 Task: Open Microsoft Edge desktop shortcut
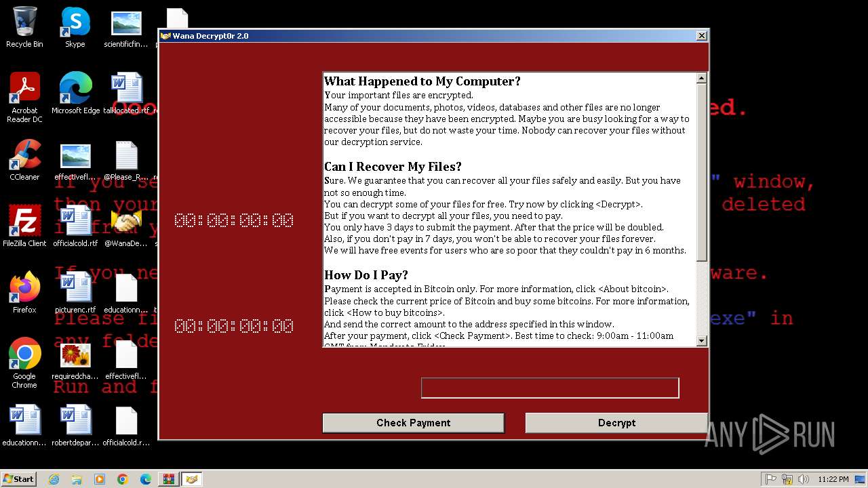(75, 94)
